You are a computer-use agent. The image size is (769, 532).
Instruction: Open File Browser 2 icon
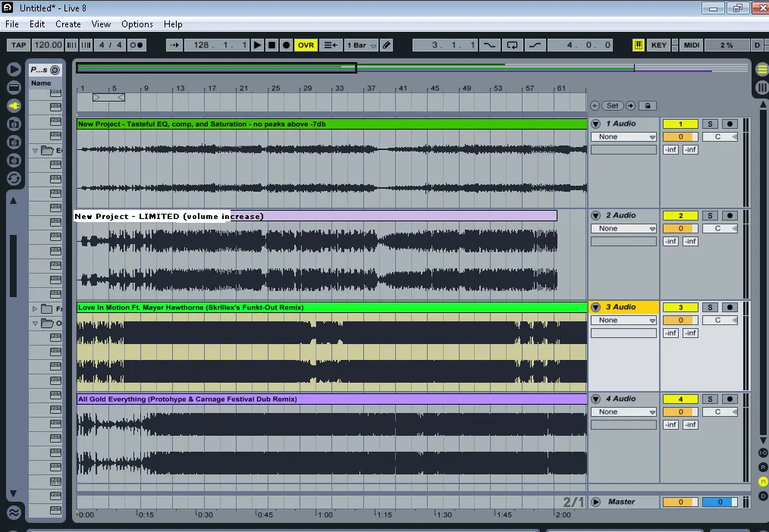(14, 142)
